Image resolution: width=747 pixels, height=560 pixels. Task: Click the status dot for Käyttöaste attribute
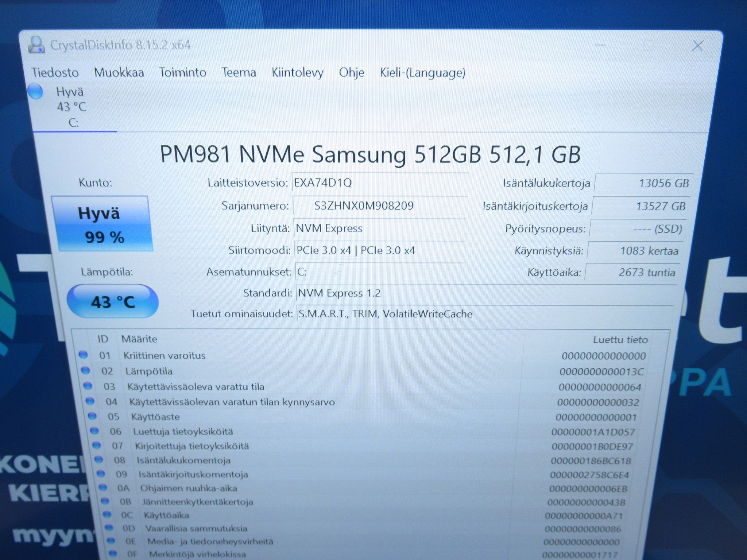click(92, 416)
